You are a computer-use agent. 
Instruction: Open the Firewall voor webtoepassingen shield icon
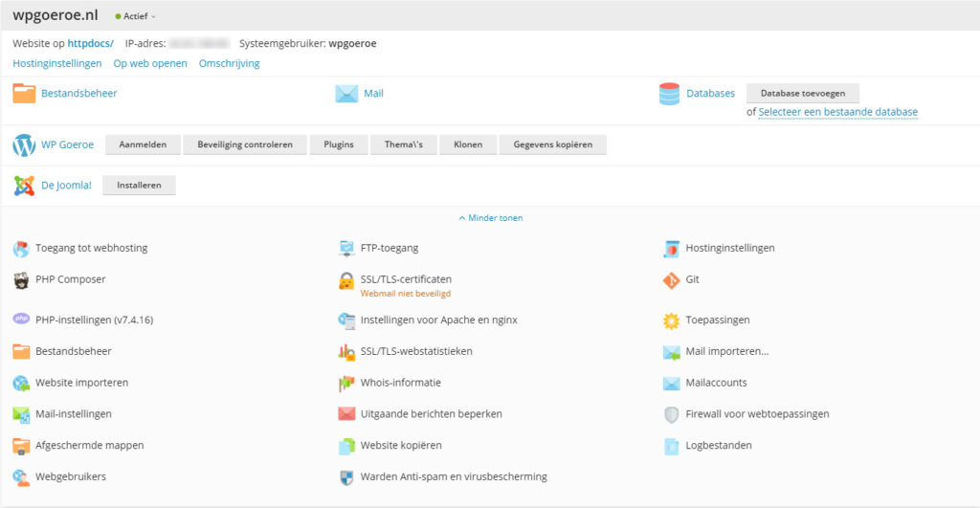(671, 414)
